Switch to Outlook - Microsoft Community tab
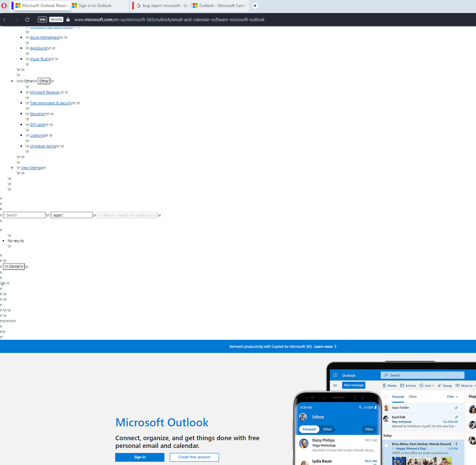Image resolution: width=476 pixels, height=465 pixels. [220, 5]
